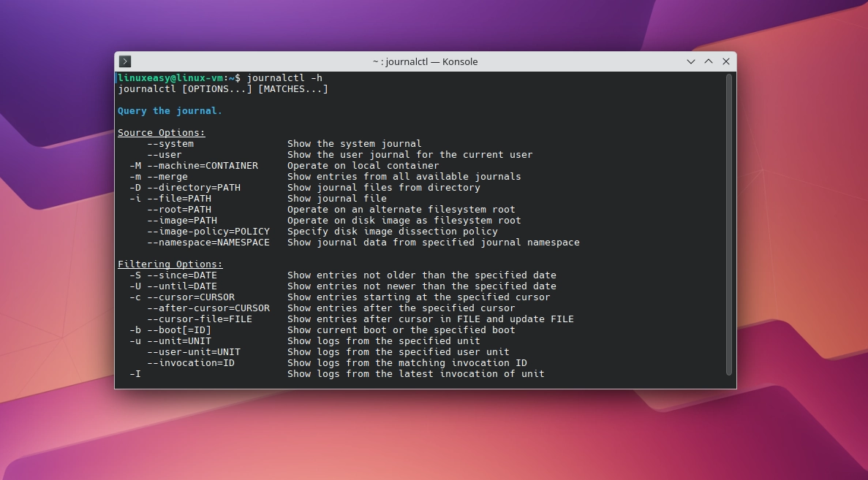Click the --after-cursor=CURSOR option

(x=208, y=308)
